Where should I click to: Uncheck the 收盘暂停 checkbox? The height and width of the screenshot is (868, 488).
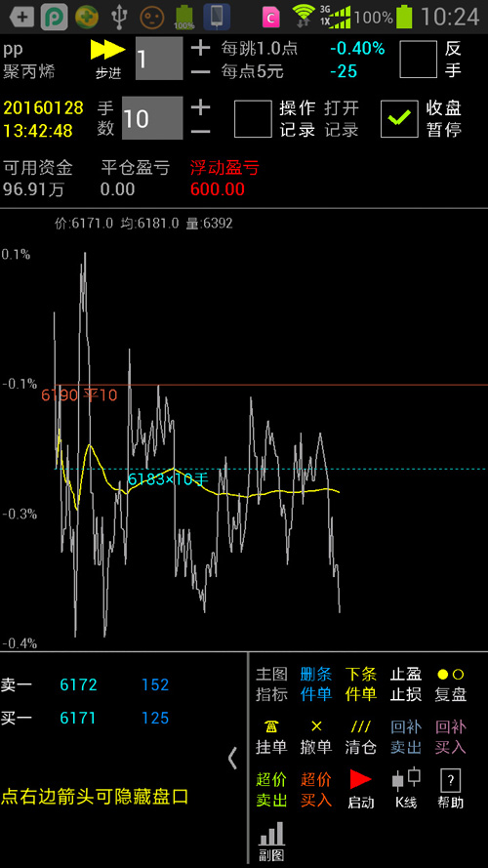[x=399, y=118]
